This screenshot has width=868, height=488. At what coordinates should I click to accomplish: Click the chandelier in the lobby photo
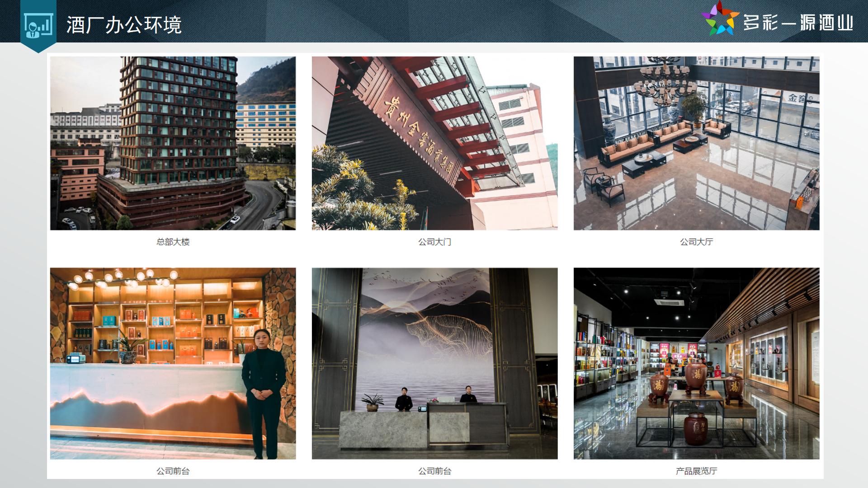point(665,81)
